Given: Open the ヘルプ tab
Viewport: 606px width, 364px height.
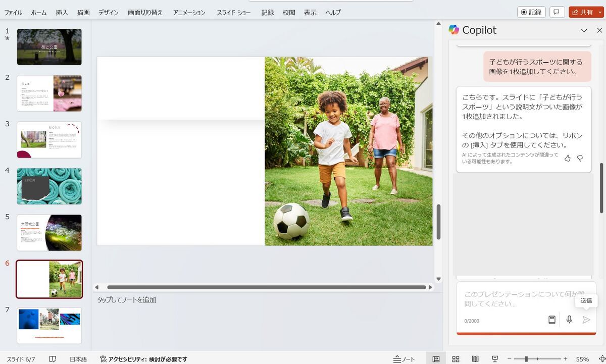Looking at the screenshot, I should point(333,13).
